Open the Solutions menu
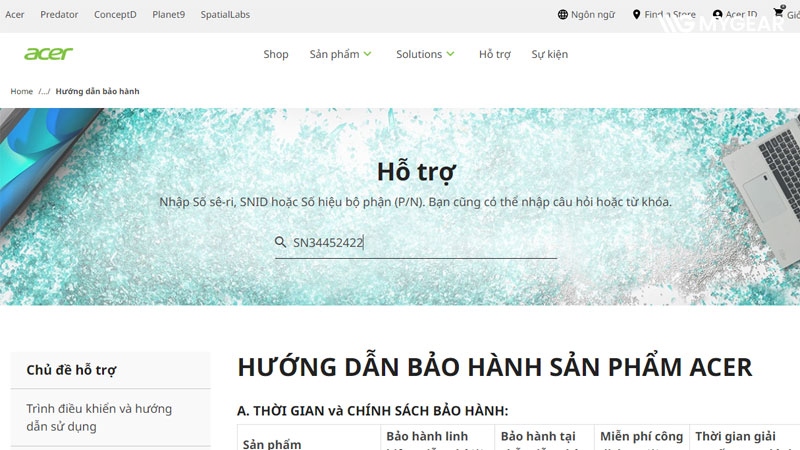This screenshot has width=800, height=450. [x=419, y=54]
